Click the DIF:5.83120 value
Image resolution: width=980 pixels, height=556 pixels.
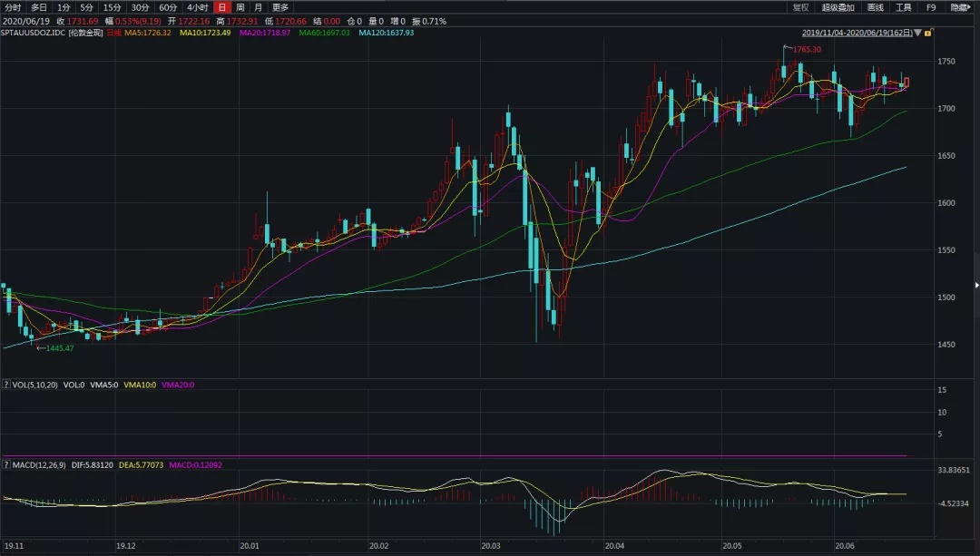coord(93,464)
